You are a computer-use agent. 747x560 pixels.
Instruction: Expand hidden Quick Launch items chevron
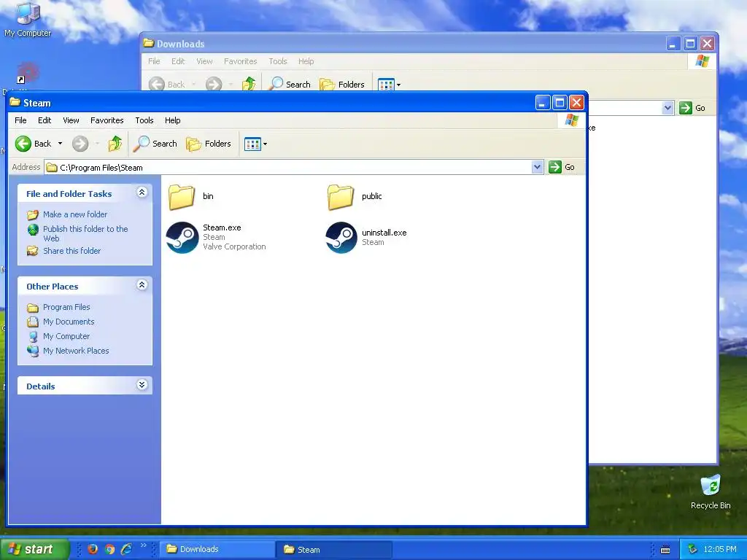coord(144,545)
